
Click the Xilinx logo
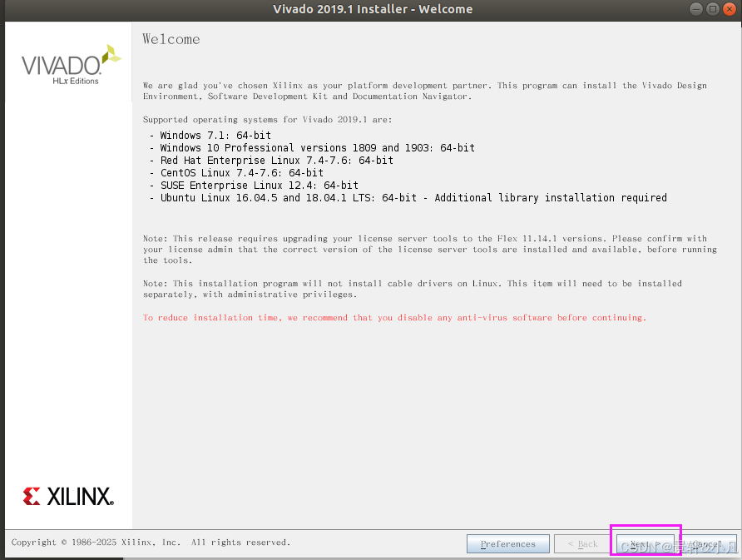pyautogui.click(x=68, y=497)
